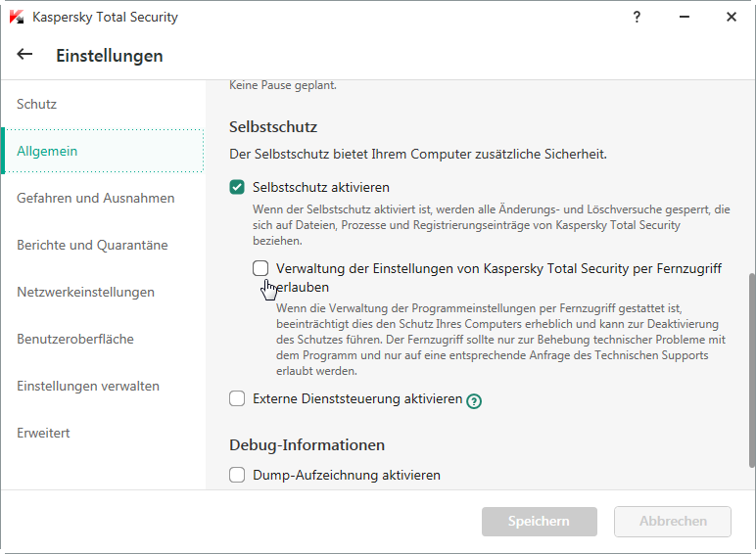Click the Kaspersky logo in title bar
Screen dimensions: 756x554
(x=17, y=17)
